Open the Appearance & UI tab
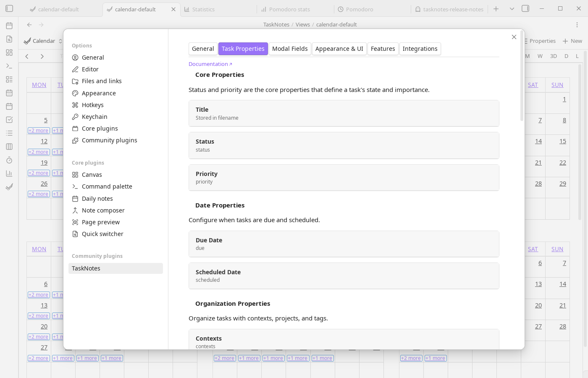This screenshot has width=588, height=378. pos(339,49)
